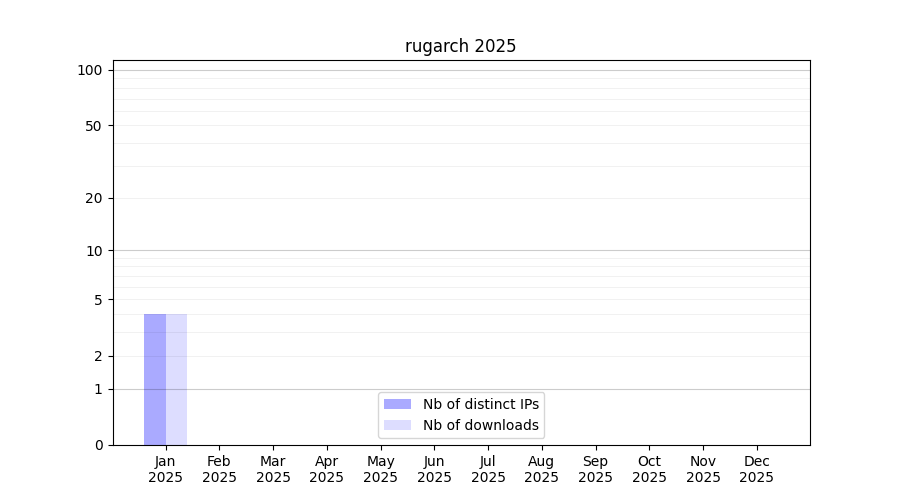This screenshot has width=900, height=500.
Task: Click the 100 y-axis tick label
Action: click(90, 70)
